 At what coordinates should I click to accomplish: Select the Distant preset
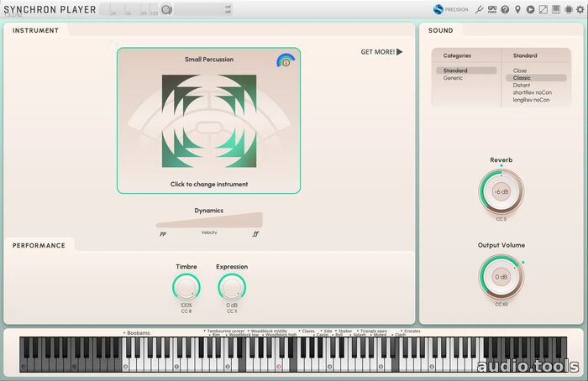(x=521, y=85)
